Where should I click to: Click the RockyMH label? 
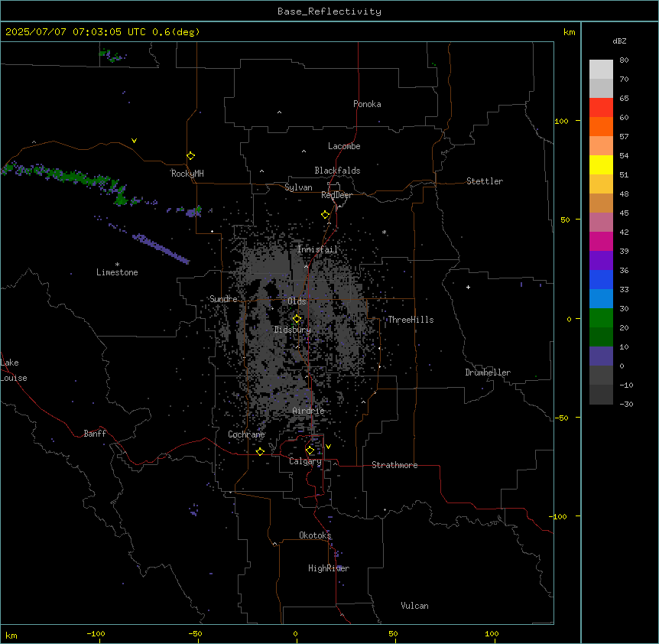tap(187, 174)
